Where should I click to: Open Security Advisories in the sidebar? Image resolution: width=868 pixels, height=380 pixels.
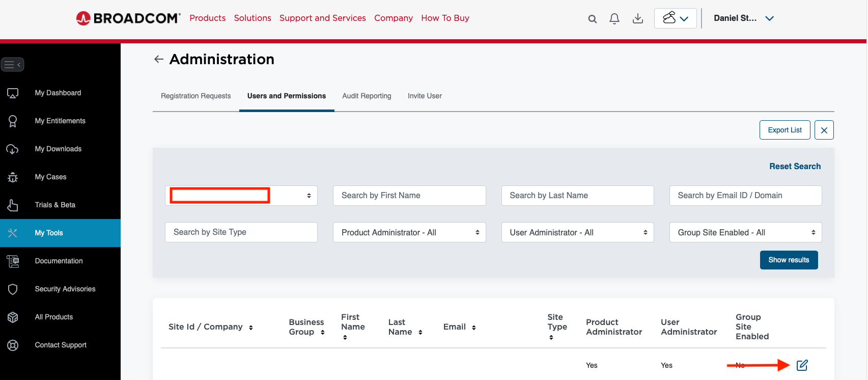point(65,289)
